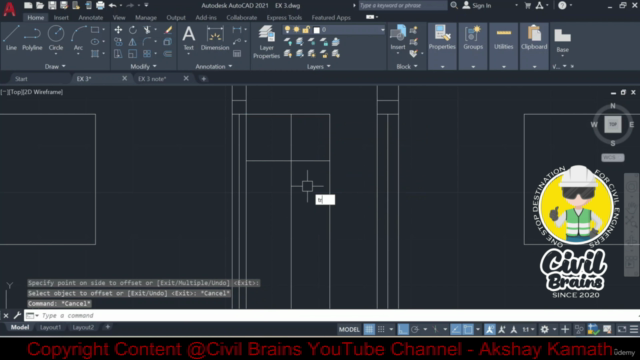The width and height of the screenshot is (640, 360).
Task: Select the Hatch tool
Action: pyautogui.click(x=95, y=53)
